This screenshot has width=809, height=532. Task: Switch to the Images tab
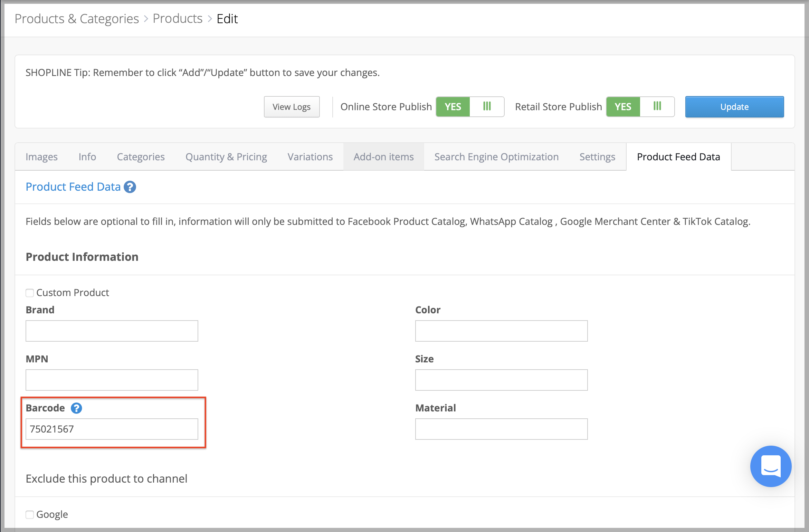tap(41, 157)
